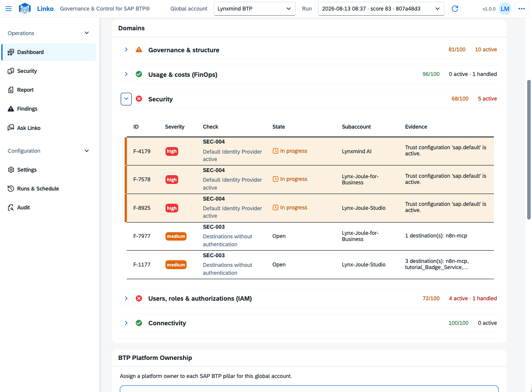The image size is (532, 392).
Task: Select finding row F-4179
Action: coord(310,151)
